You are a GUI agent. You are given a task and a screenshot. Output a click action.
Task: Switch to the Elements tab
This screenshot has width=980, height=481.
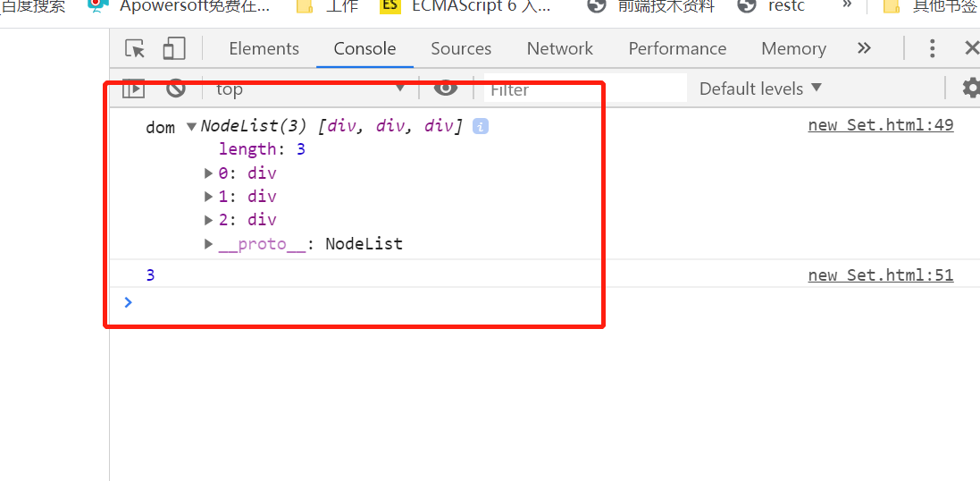264,49
